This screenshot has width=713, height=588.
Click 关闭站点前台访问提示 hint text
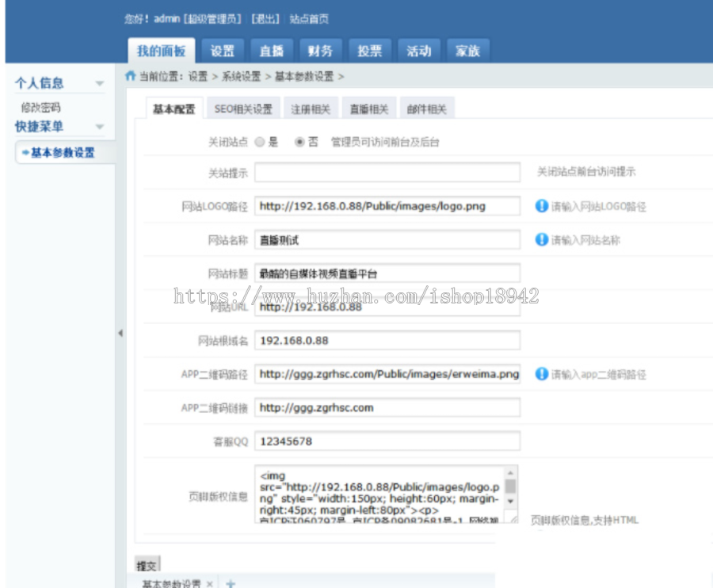(x=586, y=171)
